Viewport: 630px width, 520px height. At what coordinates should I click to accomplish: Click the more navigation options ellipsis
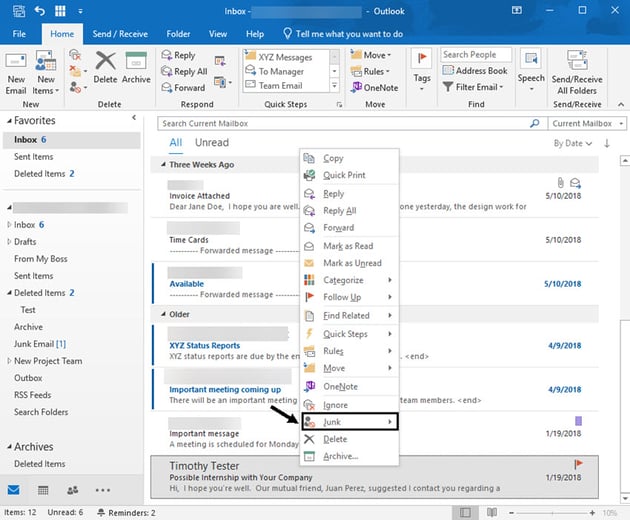103,490
